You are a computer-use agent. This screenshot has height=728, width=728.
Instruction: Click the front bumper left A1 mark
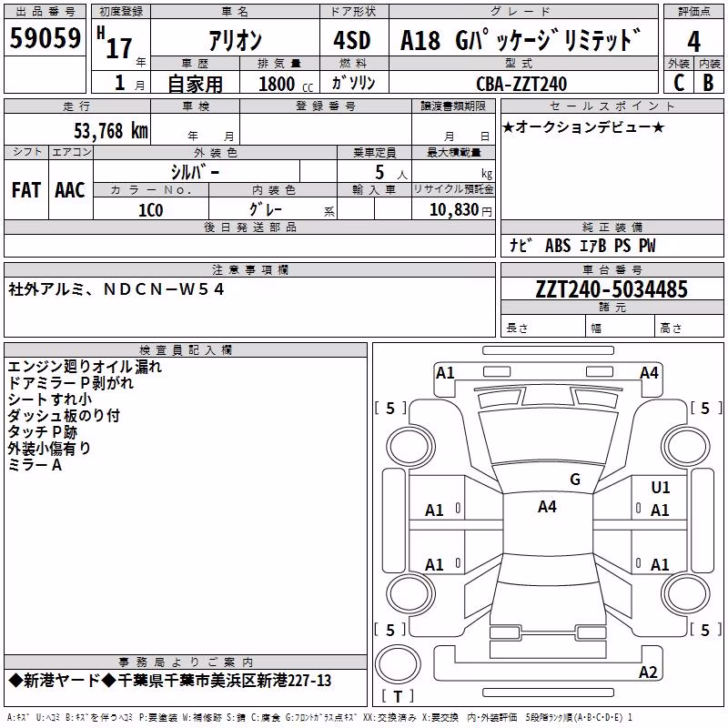click(445, 373)
